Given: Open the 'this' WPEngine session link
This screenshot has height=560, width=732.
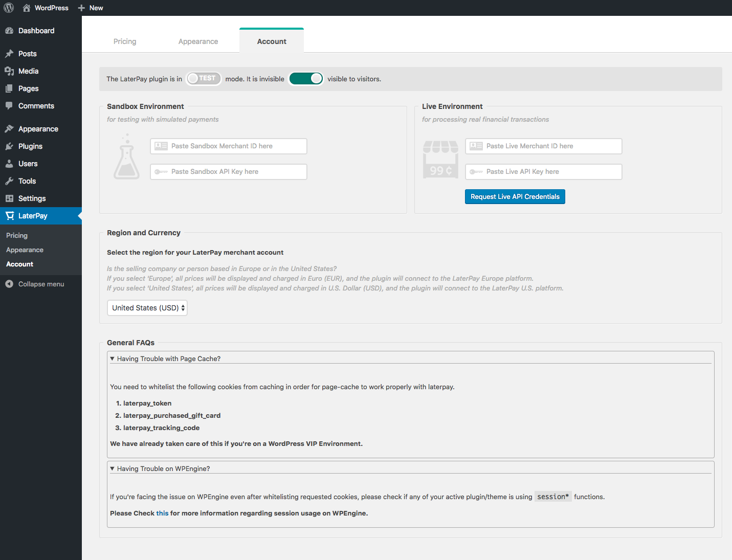Looking at the screenshot, I should (x=162, y=513).
